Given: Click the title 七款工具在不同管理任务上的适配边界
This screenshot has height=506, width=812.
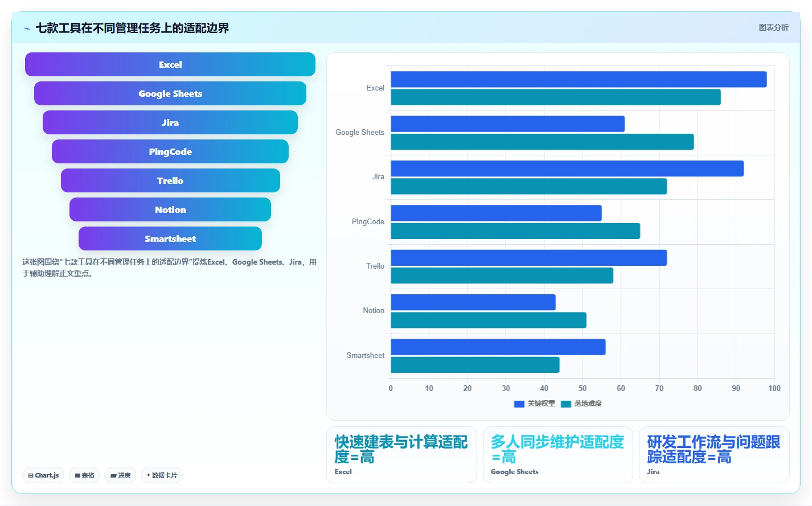Looking at the screenshot, I should click(x=132, y=28).
